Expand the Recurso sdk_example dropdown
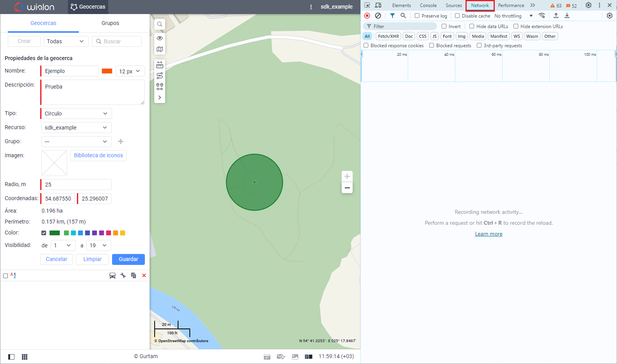Viewport: 617px width, 364px height. [x=76, y=128]
